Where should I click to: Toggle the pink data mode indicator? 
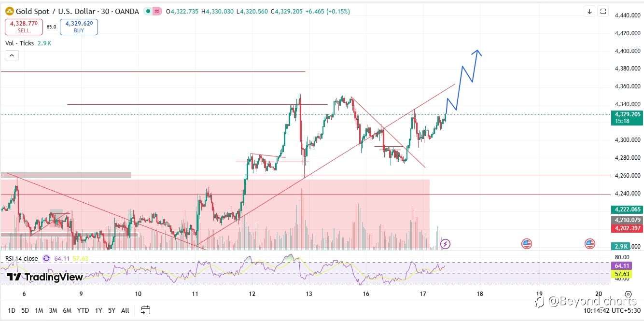[157, 11]
